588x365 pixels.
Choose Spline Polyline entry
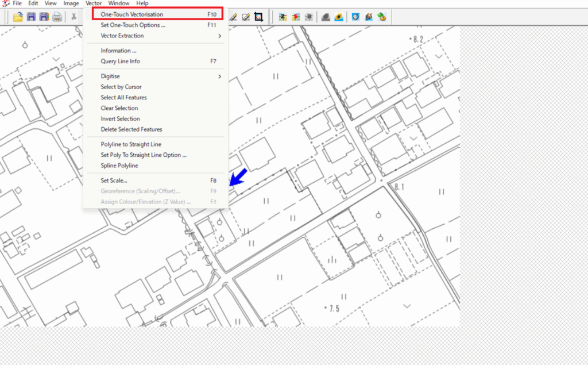[x=156, y=166]
